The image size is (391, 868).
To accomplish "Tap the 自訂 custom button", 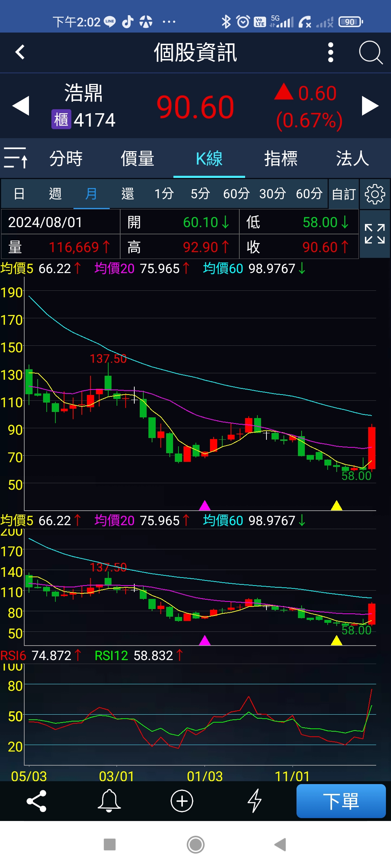I will click(344, 194).
